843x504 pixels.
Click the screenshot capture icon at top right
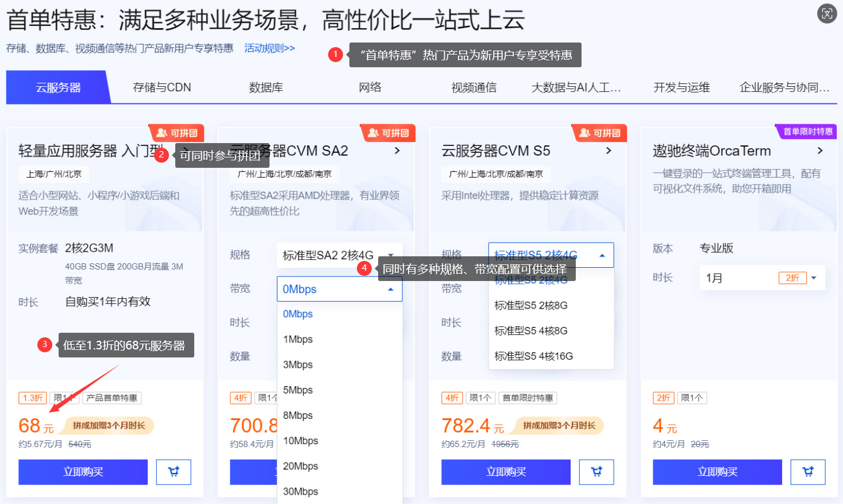tap(827, 14)
